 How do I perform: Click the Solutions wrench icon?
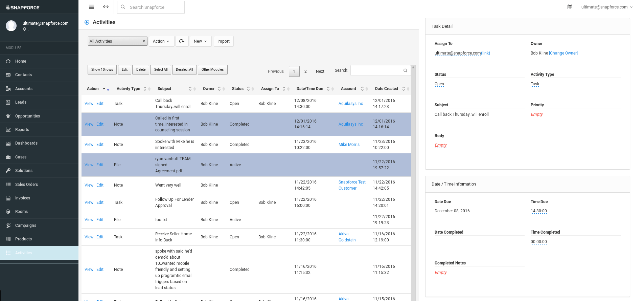click(8, 171)
